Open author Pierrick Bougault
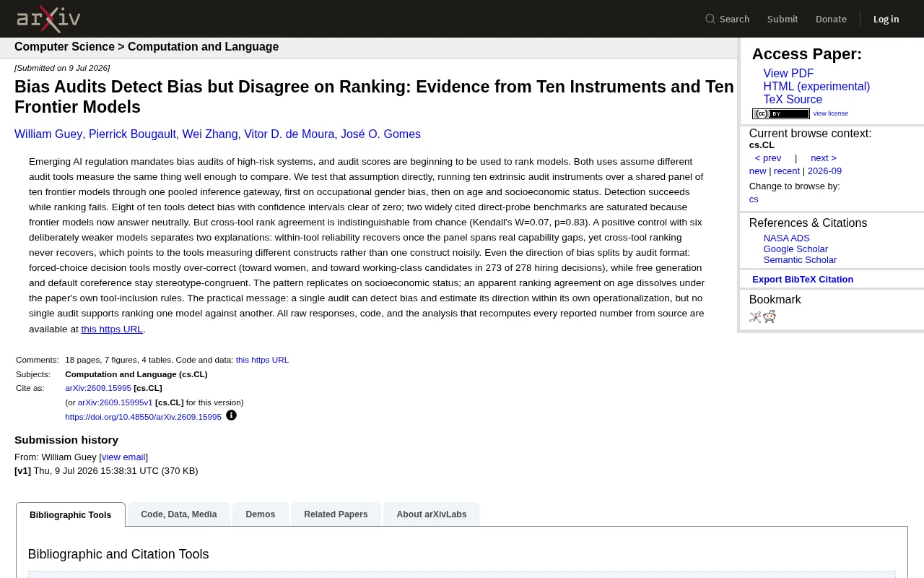This screenshot has width=924, height=578. pyautogui.click(x=132, y=134)
